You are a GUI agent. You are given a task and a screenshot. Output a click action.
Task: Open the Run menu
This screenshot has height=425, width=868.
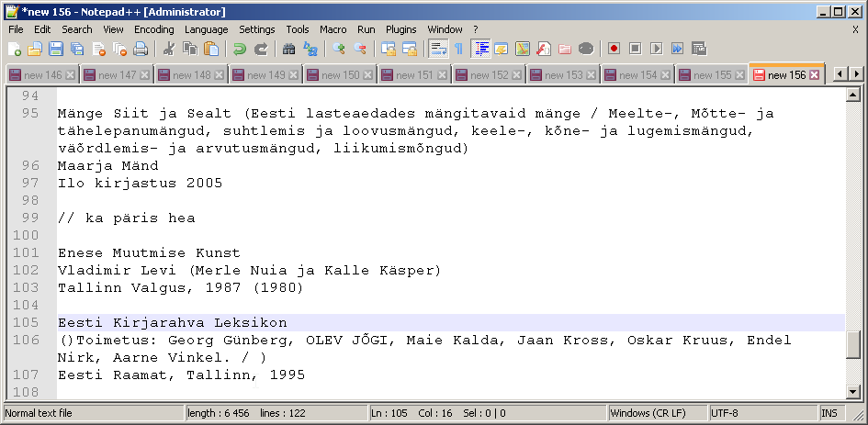pos(366,29)
